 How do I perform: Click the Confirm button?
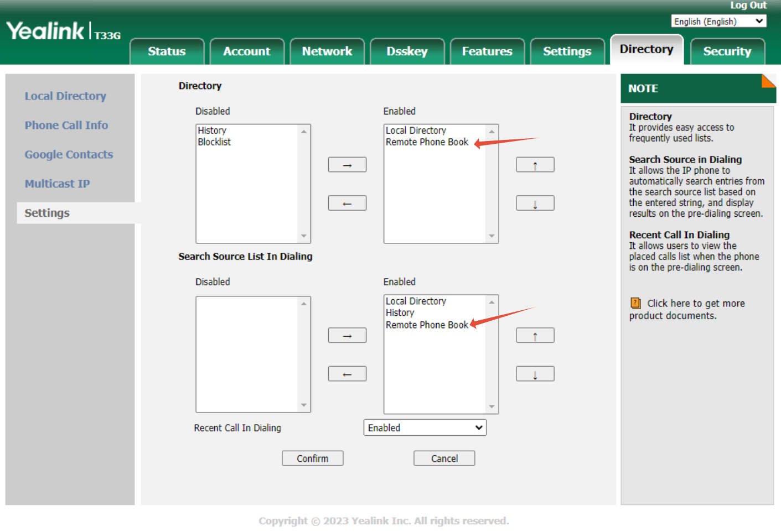click(x=313, y=458)
